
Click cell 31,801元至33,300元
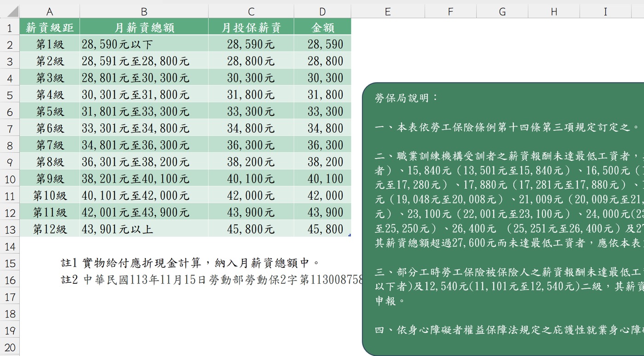pyautogui.click(x=144, y=111)
